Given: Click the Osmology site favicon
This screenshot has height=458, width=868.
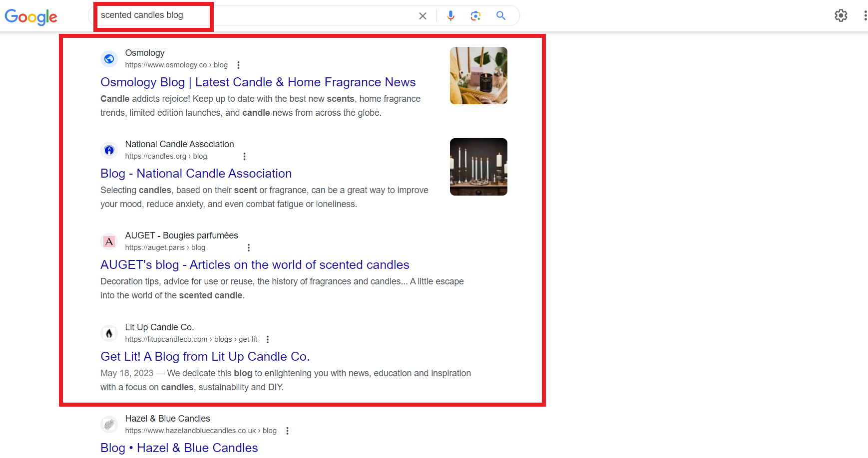Looking at the screenshot, I should coord(109,59).
